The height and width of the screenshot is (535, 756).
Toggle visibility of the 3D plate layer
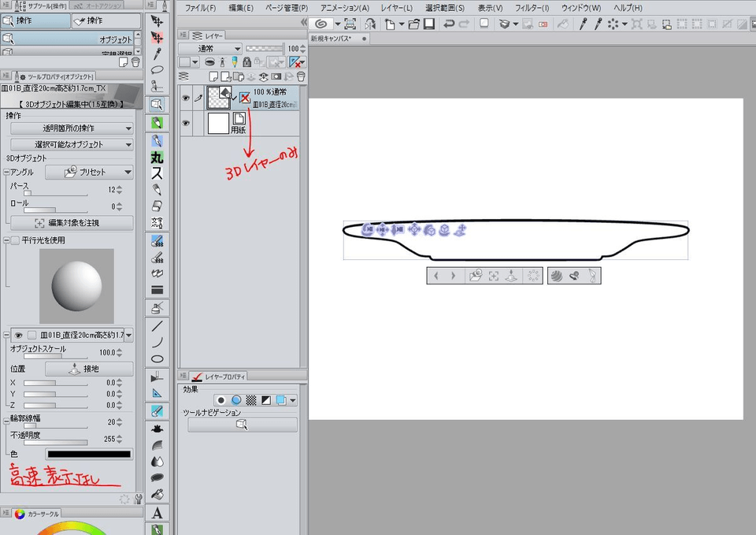click(x=187, y=98)
